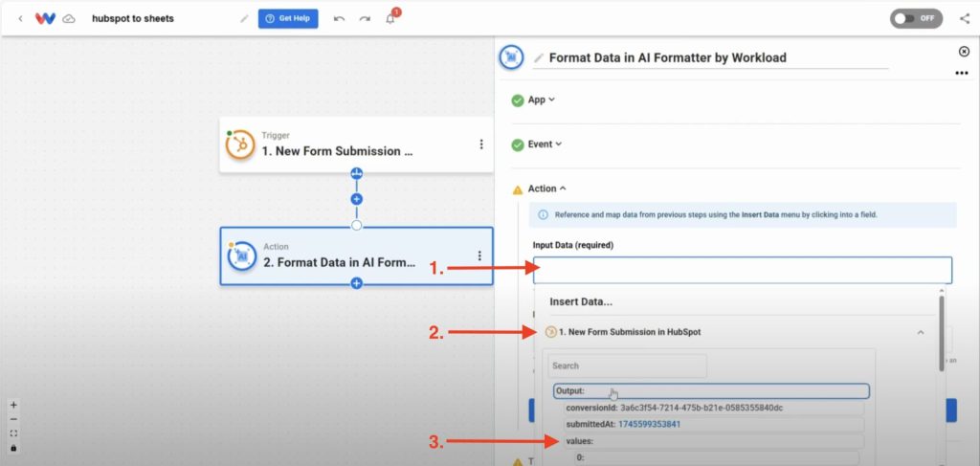Select the 0: item under values

click(x=717, y=458)
